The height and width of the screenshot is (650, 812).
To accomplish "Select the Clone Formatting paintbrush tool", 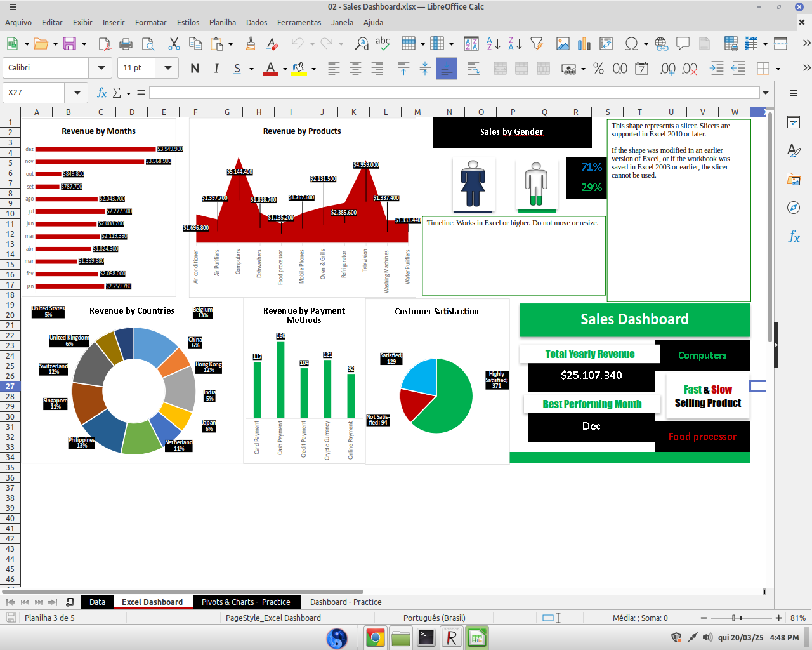I will (x=251, y=44).
